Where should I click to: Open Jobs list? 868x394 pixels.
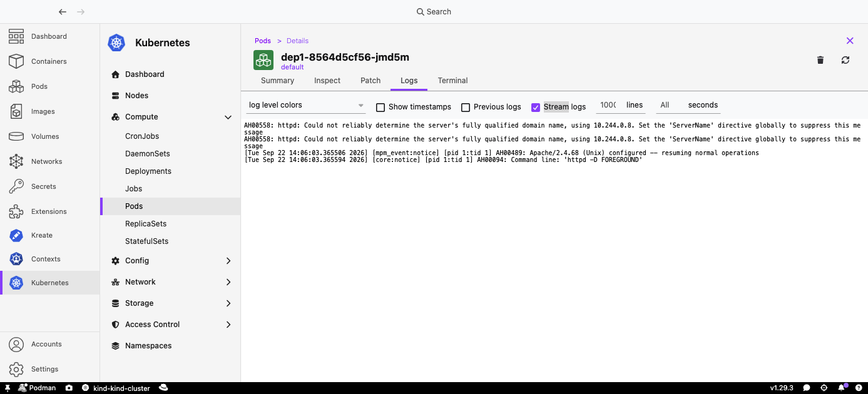pos(170,189)
